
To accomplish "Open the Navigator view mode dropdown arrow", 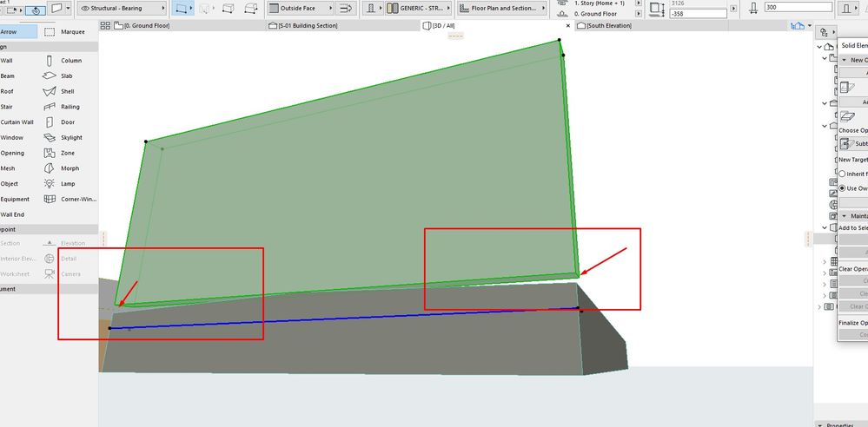I will pos(833,32).
